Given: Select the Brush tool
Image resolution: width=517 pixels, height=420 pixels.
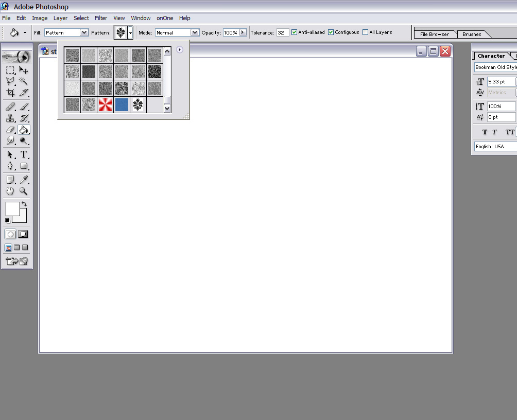Looking at the screenshot, I should pos(23,107).
